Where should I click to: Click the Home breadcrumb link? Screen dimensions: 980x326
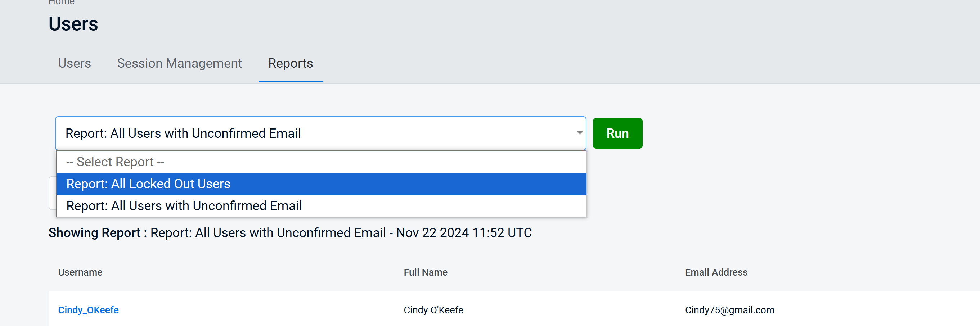(61, 2)
